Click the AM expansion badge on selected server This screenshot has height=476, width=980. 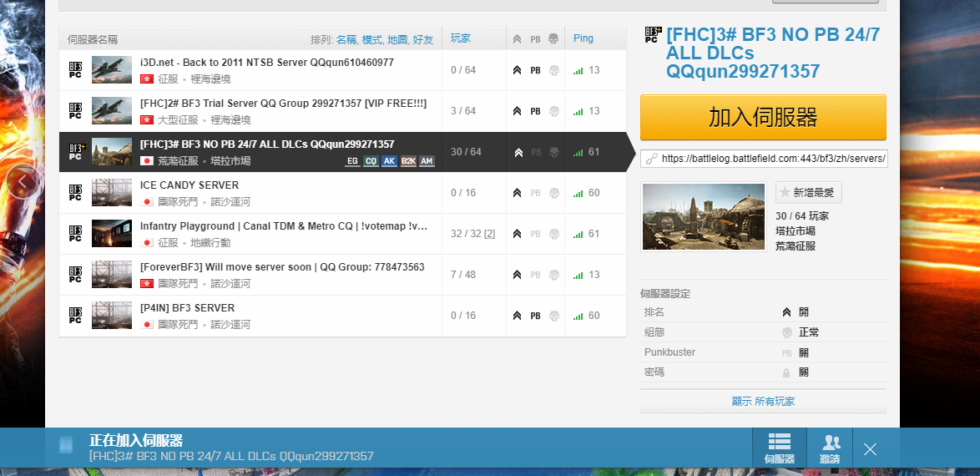(427, 161)
